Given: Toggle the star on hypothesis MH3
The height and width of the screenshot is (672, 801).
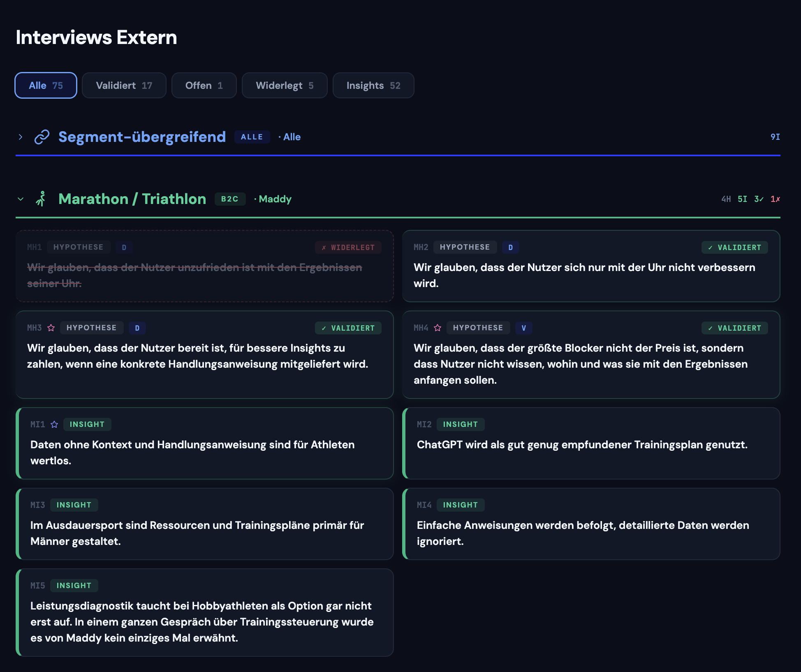Looking at the screenshot, I should [x=51, y=328].
